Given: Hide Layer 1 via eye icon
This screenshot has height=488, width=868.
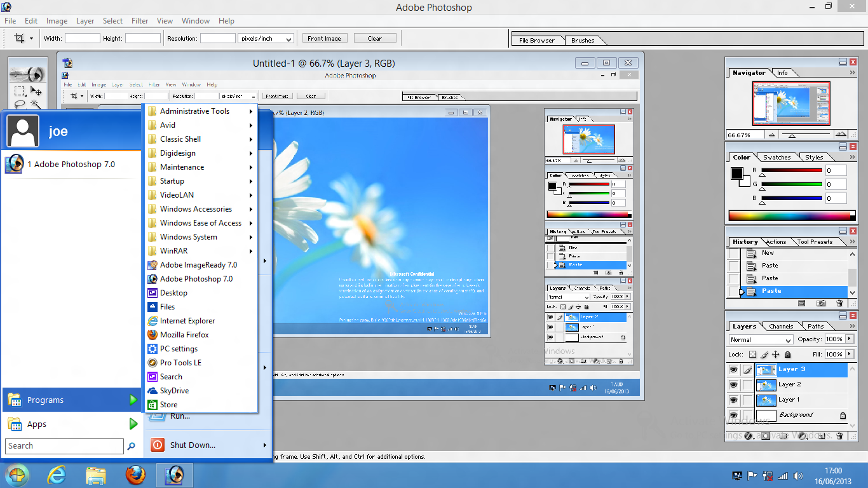Looking at the screenshot, I should 733,400.
